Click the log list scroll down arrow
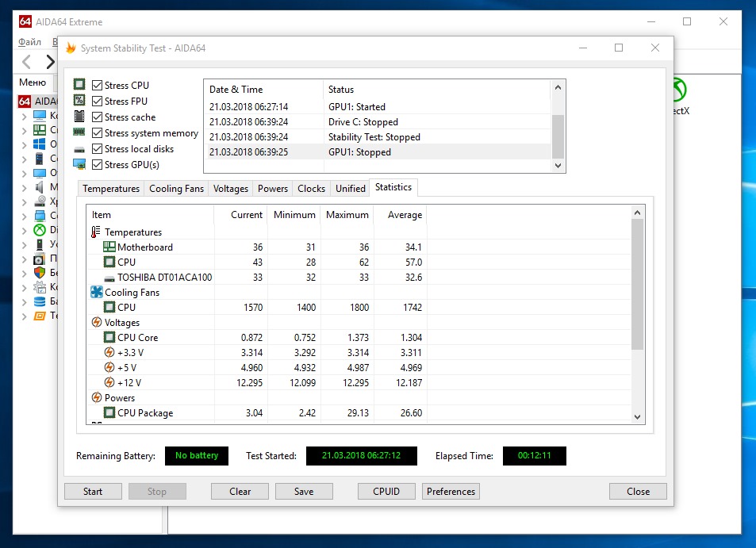756x548 pixels. (558, 165)
